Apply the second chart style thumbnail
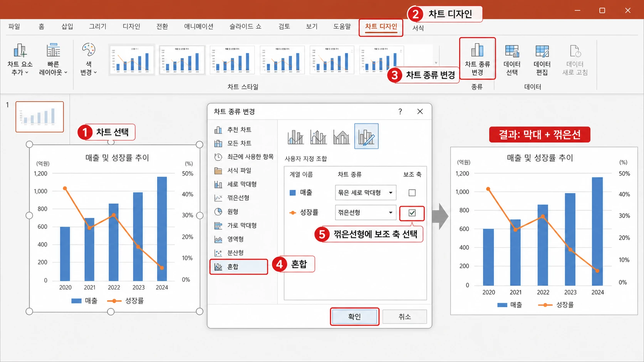This screenshot has width=644, height=362. [182, 60]
